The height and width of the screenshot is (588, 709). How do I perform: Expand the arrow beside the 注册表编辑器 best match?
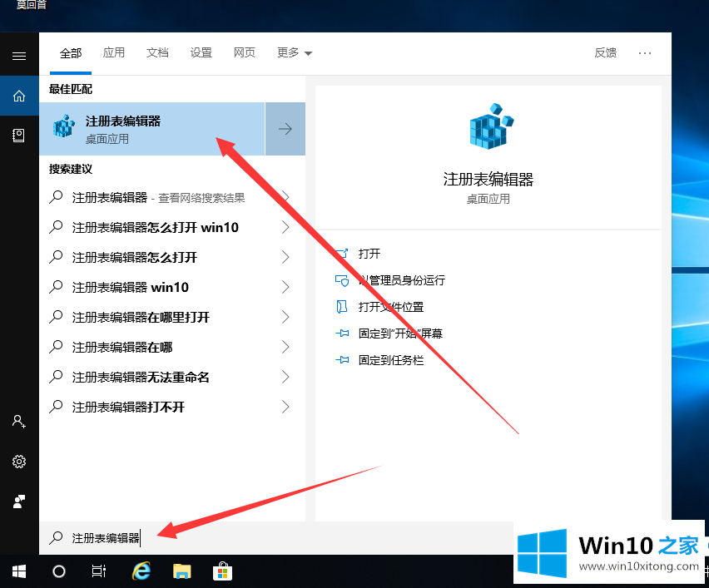(x=285, y=129)
